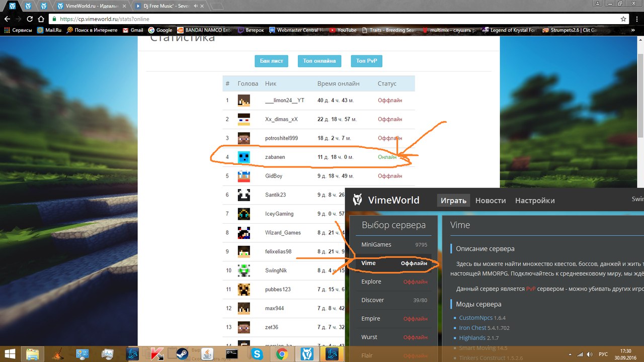
Task: Switch the РУС input language
Action: click(x=603, y=354)
